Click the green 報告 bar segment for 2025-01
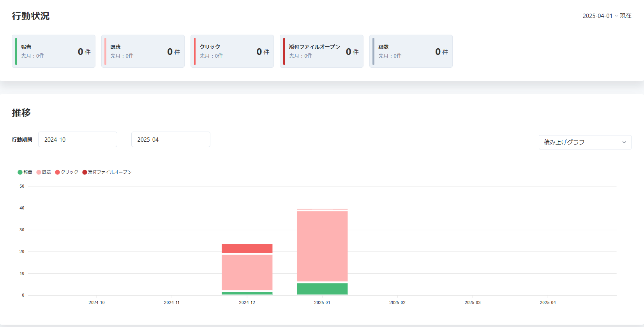644x327 pixels. point(322,289)
